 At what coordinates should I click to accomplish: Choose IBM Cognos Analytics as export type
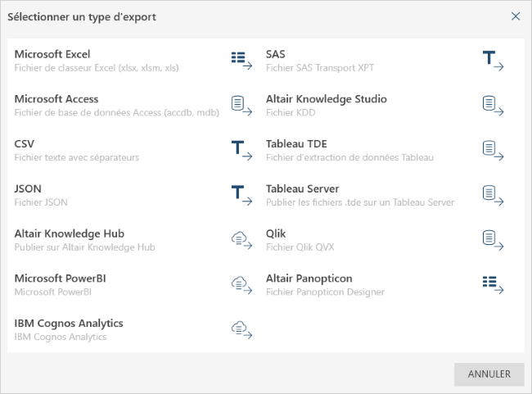pyautogui.click(x=69, y=324)
